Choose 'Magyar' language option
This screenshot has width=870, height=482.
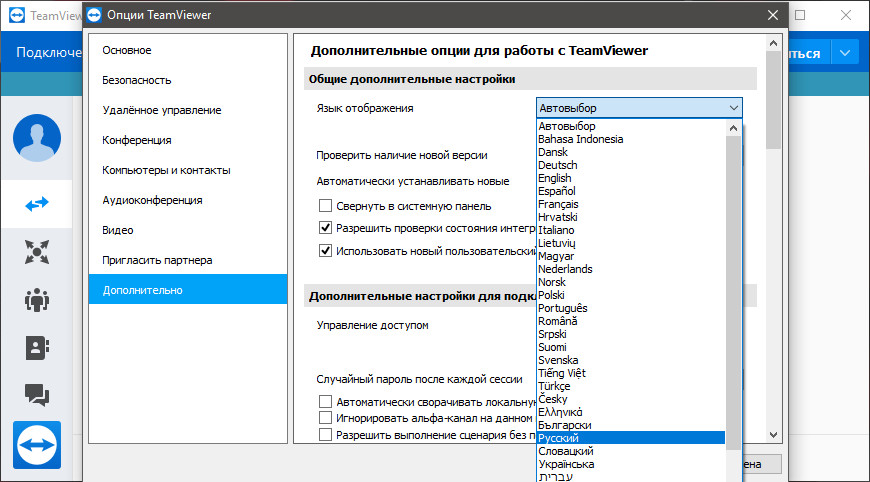point(631,256)
